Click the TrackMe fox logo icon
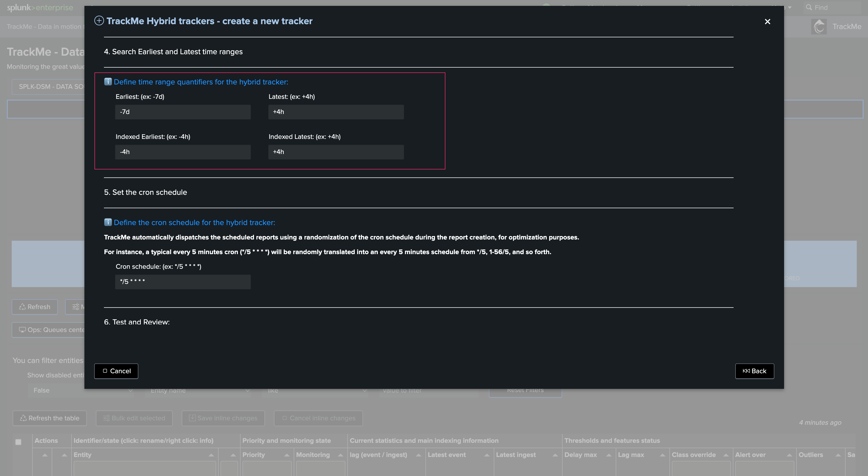 [x=819, y=26]
